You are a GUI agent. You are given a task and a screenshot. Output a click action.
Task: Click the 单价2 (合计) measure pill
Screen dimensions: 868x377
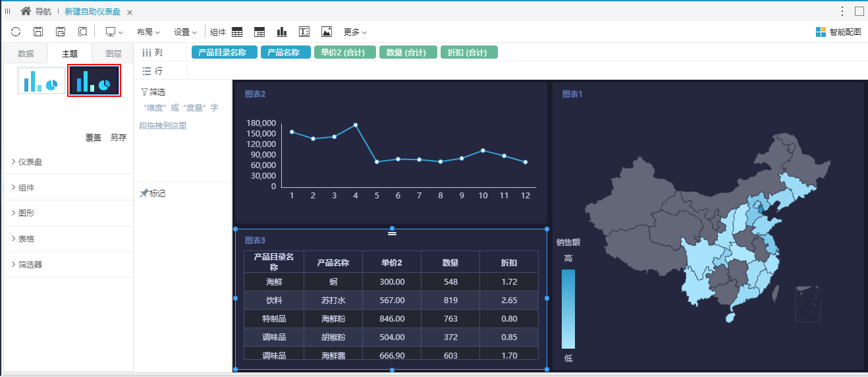344,53
